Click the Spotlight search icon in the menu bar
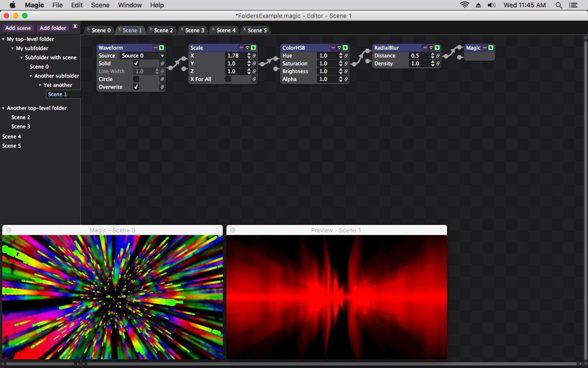Screen dimensions: 588x368 coord(559,5)
